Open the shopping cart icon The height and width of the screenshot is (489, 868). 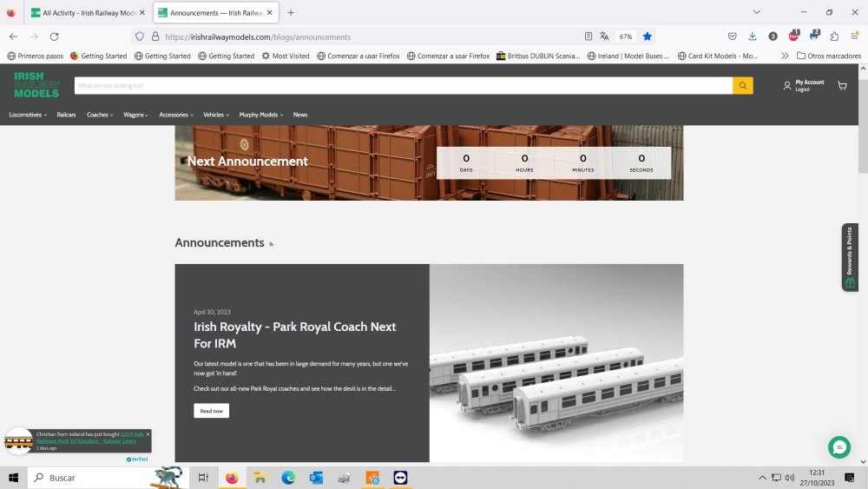pyautogui.click(x=842, y=86)
